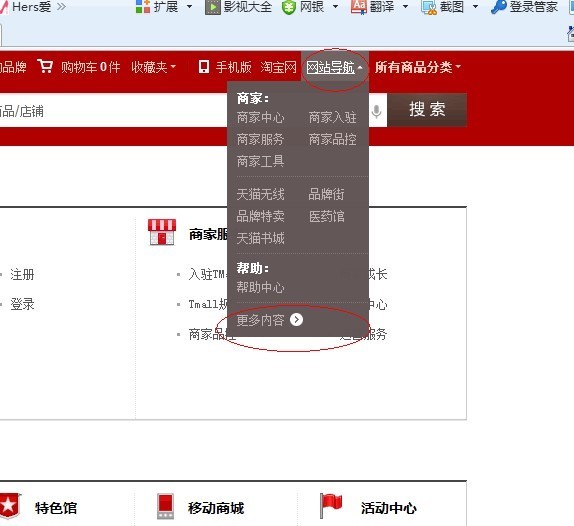
Task: Click the 移动商城 section heading
Action: (216, 508)
